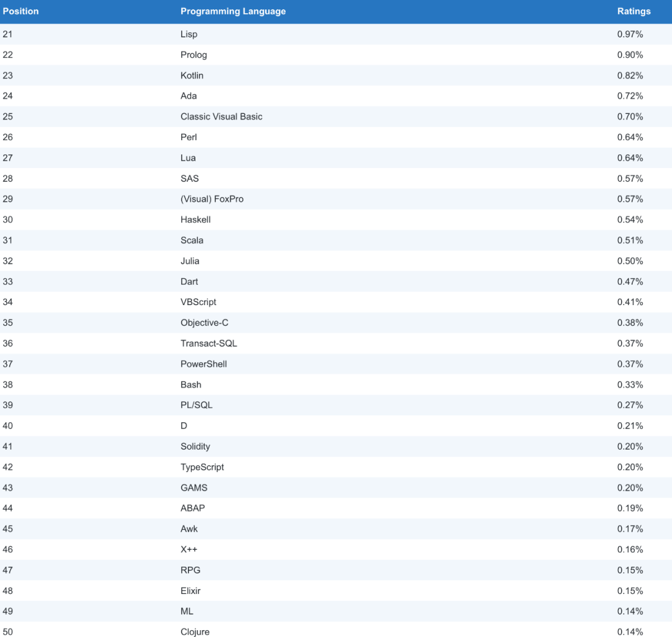Select the Classic Visual Basic entry
Image resolution: width=672 pixels, height=637 pixels.
[x=221, y=116]
